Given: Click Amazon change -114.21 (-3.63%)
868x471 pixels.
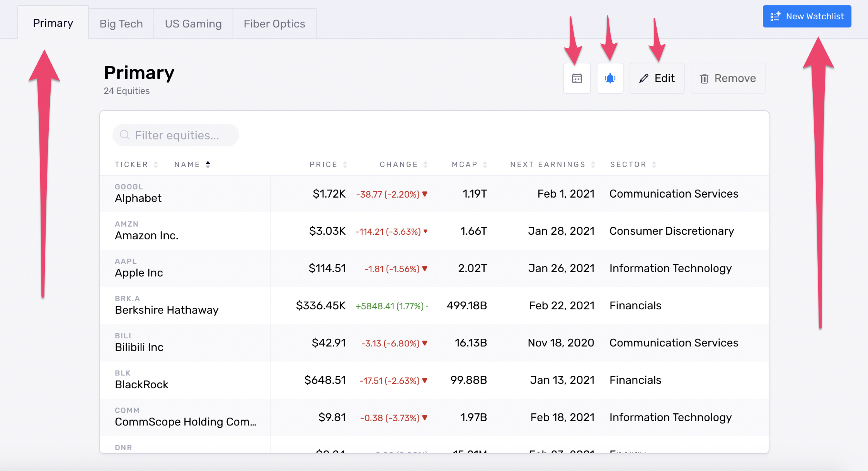Looking at the screenshot, I should (x=388, y=231).
